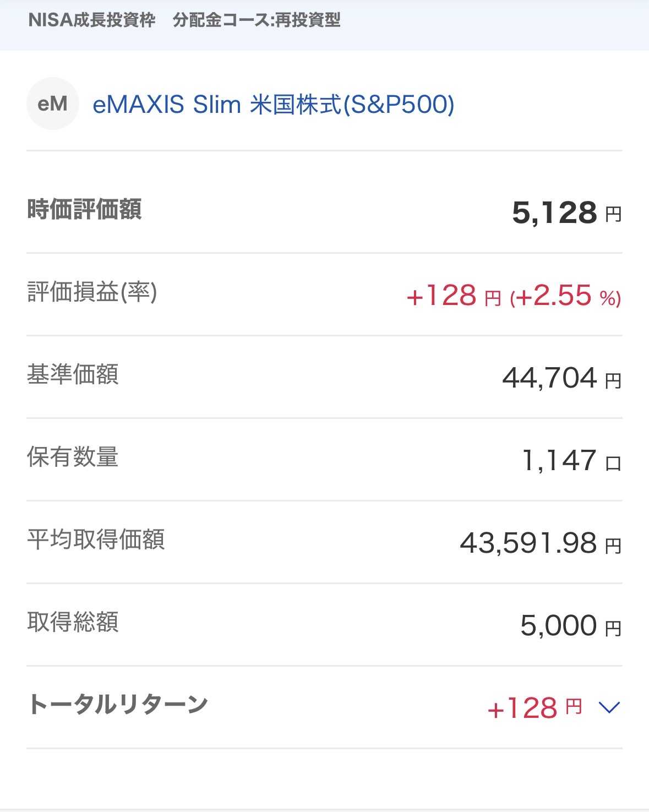Click the 44,704 円 base price value
This screenshot has width=649, height=812.
tap(562, 378)
